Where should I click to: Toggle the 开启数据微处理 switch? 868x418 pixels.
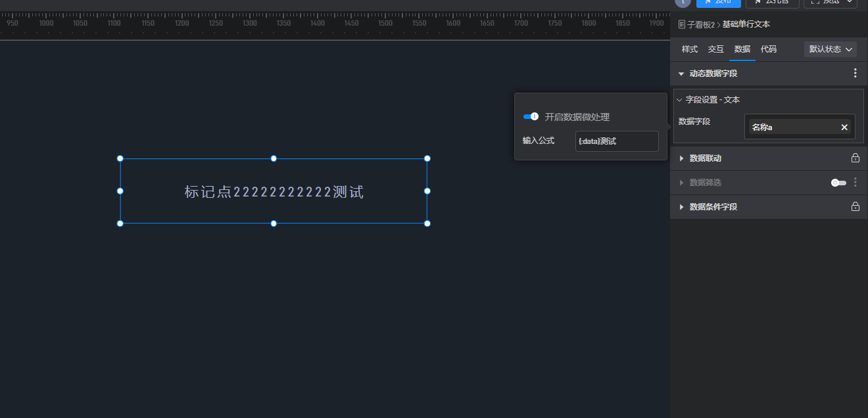[530, 117]
